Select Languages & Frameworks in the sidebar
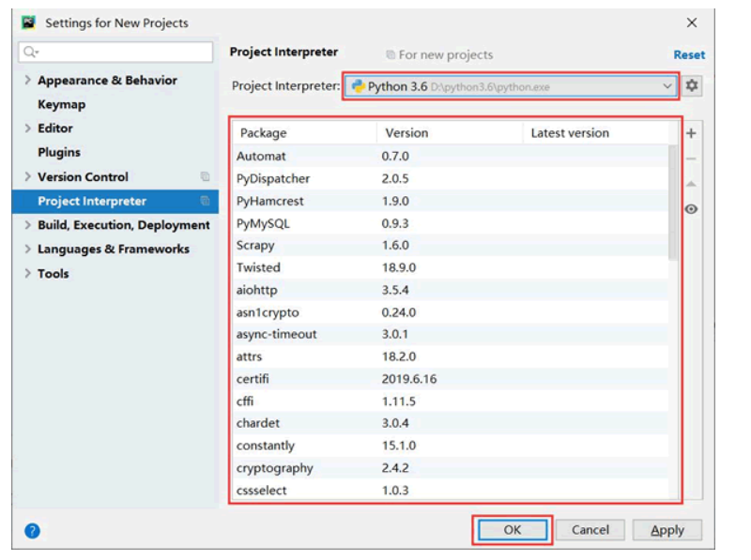Viewport: 751px width, 560px height. pos(114,250)
